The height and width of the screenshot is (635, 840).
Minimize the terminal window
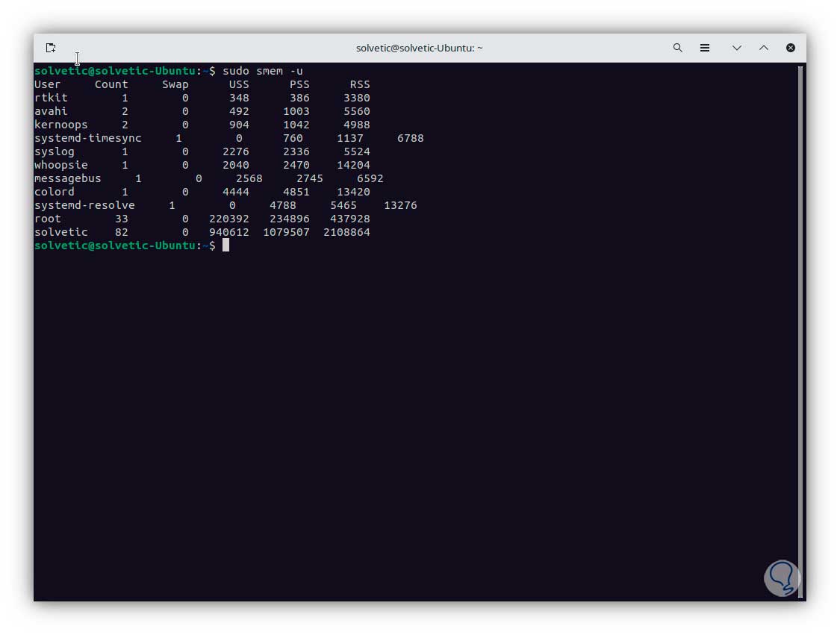tap(737, 48)
